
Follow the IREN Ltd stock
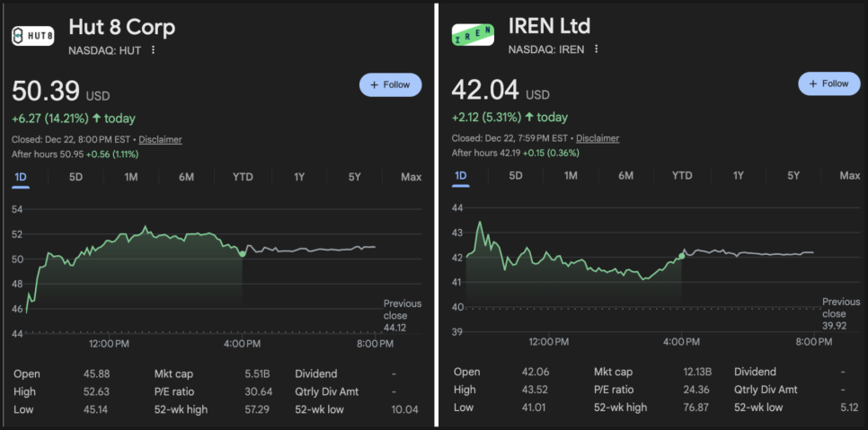pyautogui.click(x=829, y=83)
